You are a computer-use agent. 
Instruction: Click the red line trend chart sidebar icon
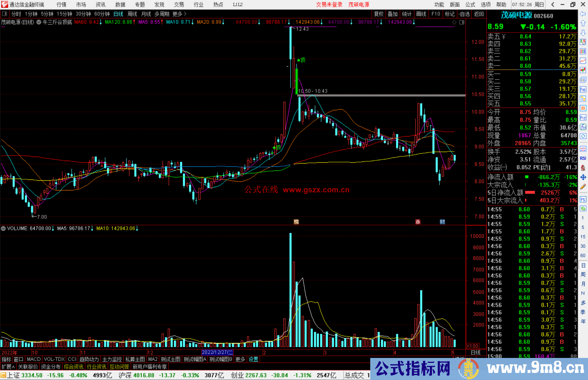tap(583, 60)
